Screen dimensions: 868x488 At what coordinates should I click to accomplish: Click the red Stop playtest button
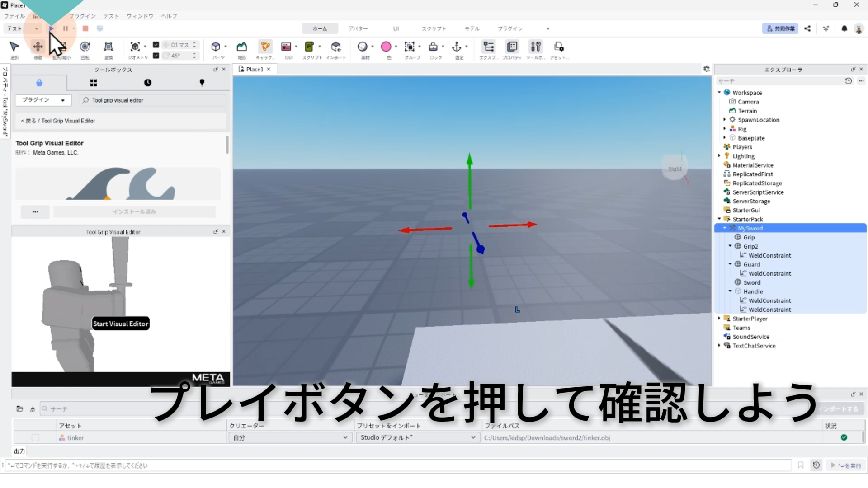85,28
